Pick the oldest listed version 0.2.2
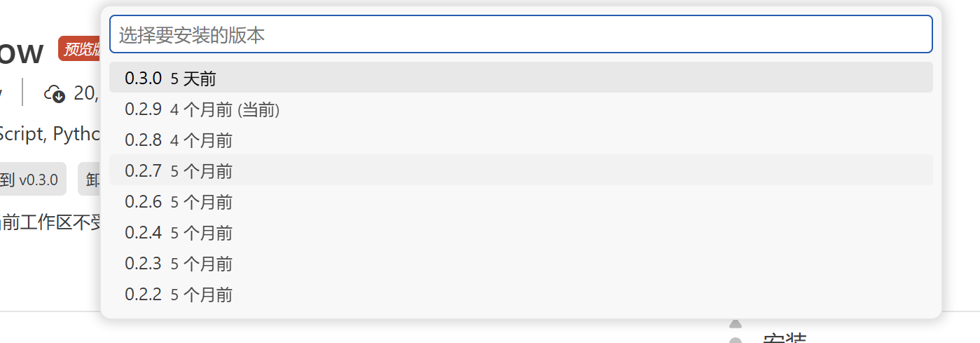The width and height of the screenshot is (980, 343). click(x=520, y=294)
